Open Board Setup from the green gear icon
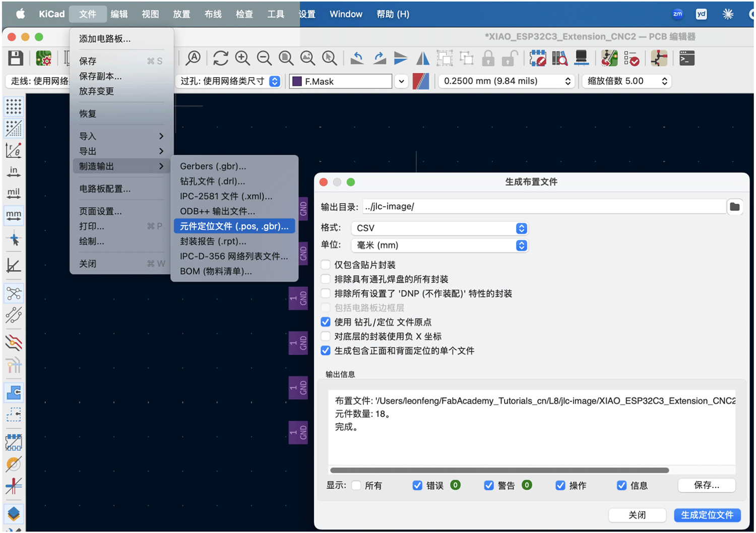 (x=44, y=58)
